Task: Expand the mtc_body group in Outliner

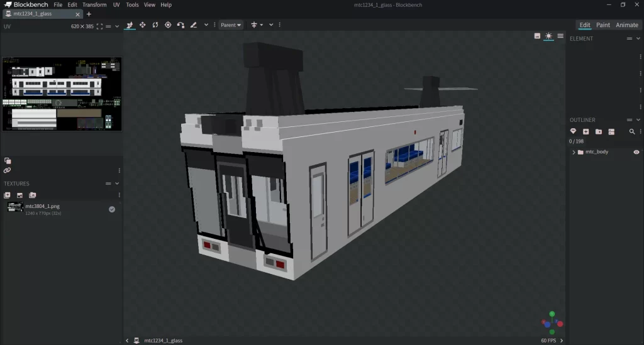Action: click(x=574, y=152)
